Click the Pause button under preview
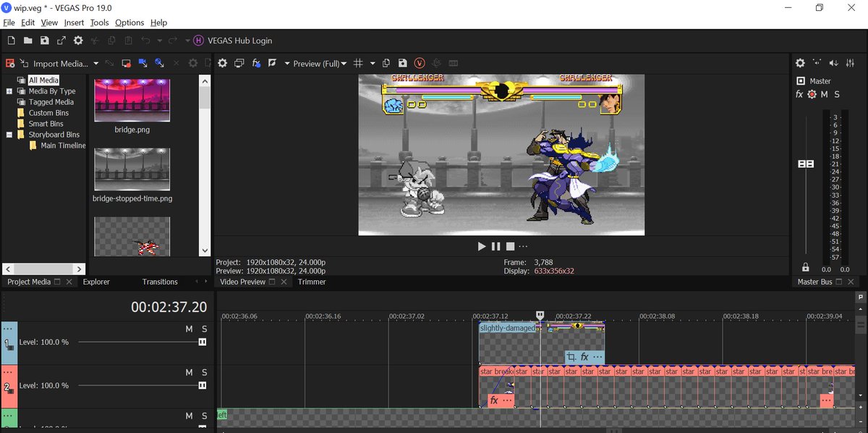This screenshot has width=868, height=433. coord(495,246)
